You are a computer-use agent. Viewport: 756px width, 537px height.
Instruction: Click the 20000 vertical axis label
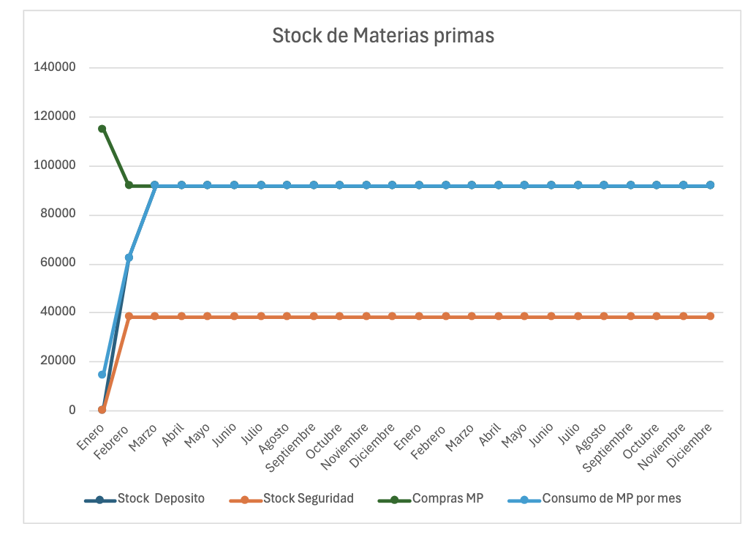(58, 361)
